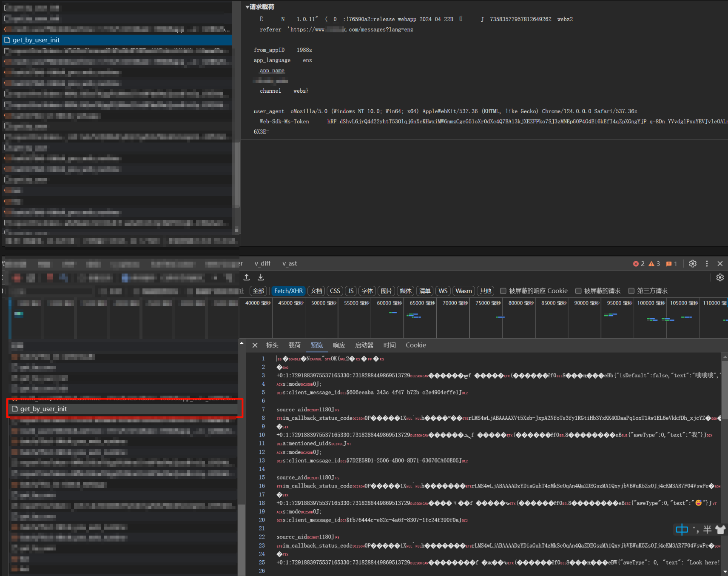Viewport: 728px width, 576px height.
Task: Click the referer URL in the payload
Action: pos(352,30)
